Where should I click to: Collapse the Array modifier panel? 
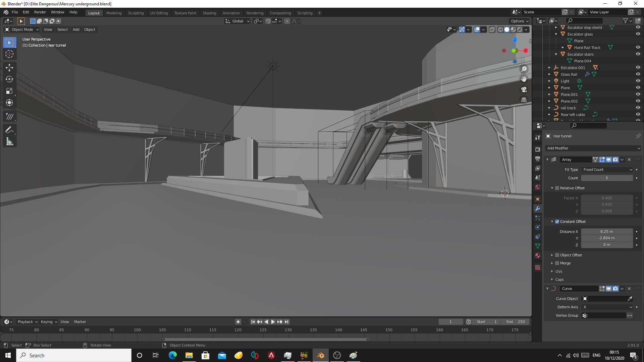click(x=547, y=160)
